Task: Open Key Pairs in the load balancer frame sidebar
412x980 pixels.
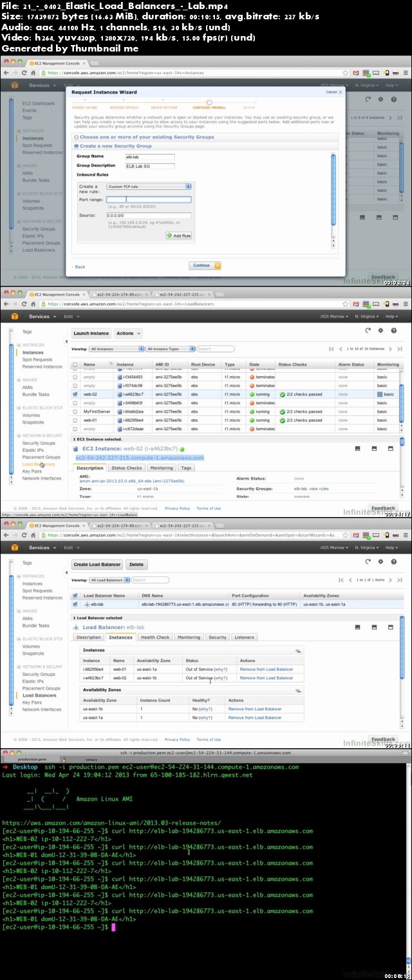Action: click(x=32, y=702)
